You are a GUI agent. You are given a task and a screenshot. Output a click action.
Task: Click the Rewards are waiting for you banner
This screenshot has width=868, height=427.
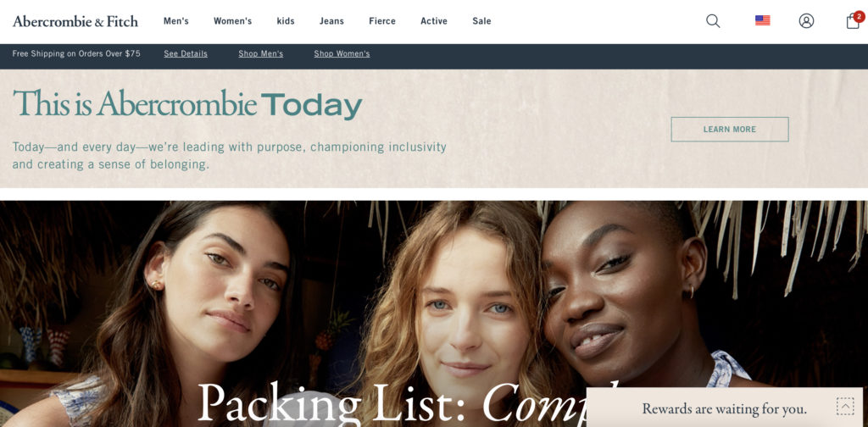point(724,408)
